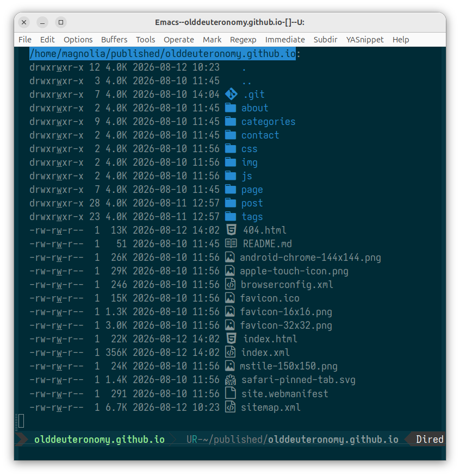
Task: Select the safari-pinned-tab.svg file name
Action: tap(299, 380)
